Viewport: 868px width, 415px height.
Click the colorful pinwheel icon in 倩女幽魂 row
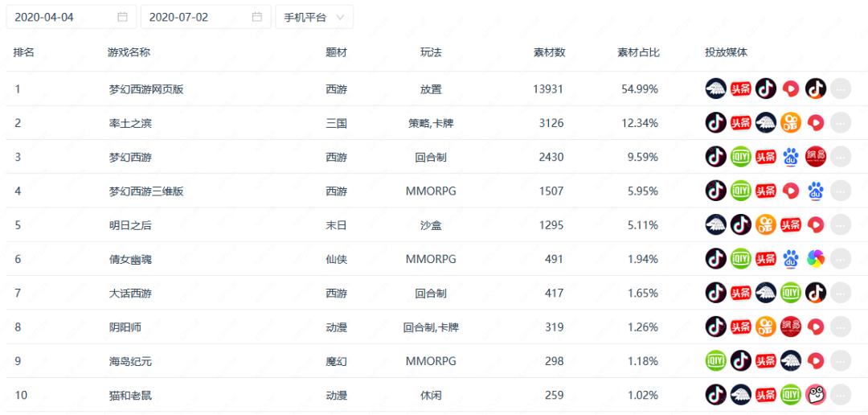point(816,259)
